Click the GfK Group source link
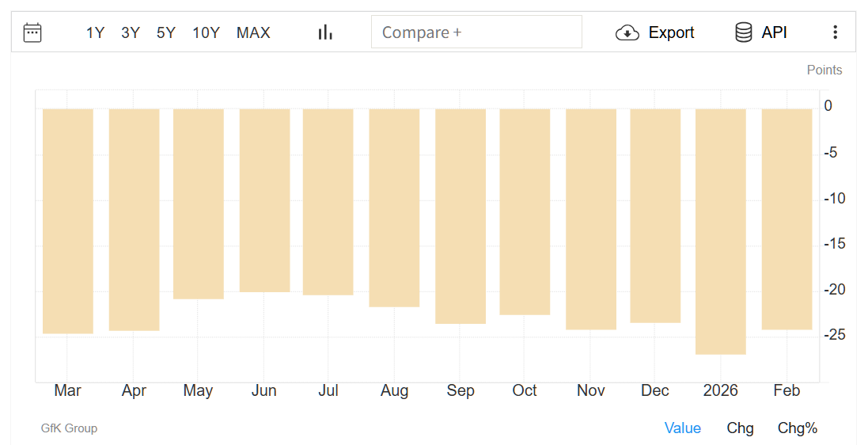Image resolution: width=868 pixels, height=445 pixels. pyautogui.click(x=69, y=428)
